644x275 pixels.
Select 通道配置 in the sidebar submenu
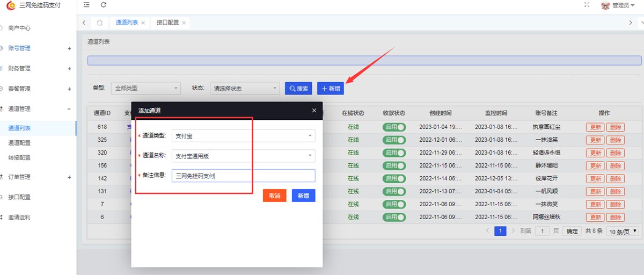click(19, 143)
